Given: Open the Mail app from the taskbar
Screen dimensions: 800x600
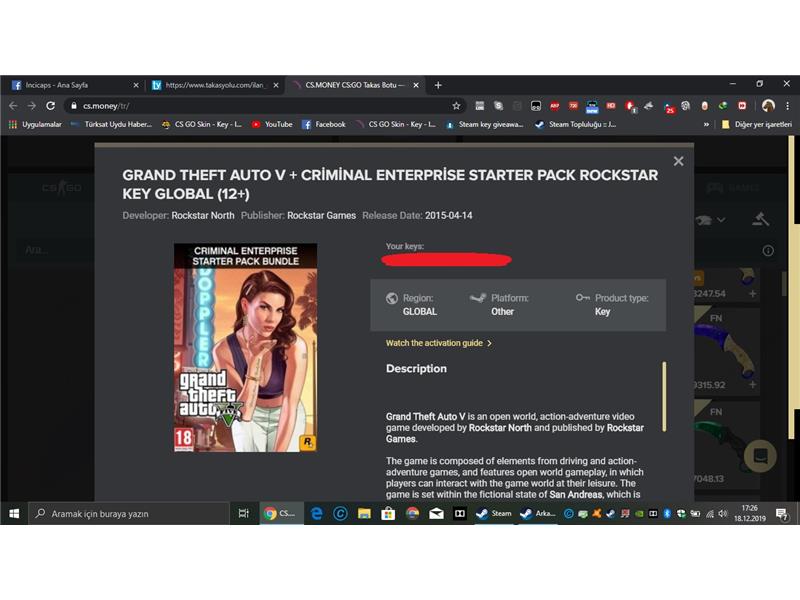Looking at the screenshot, I should [436, 513].
